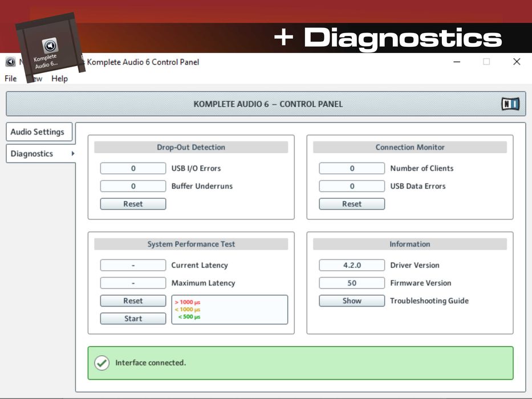Click the 'Interface connected.' status message
The width and height of the screenshot is (532, 399).
point(151,363)
